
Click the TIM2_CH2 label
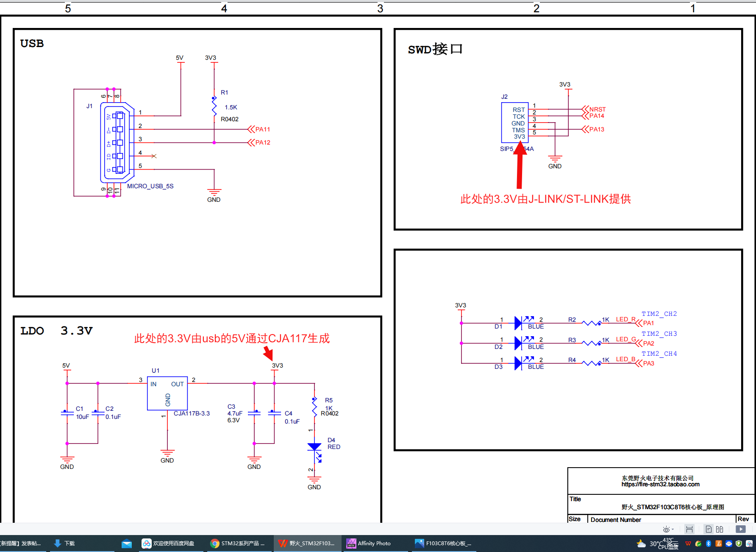coord(659,314)
